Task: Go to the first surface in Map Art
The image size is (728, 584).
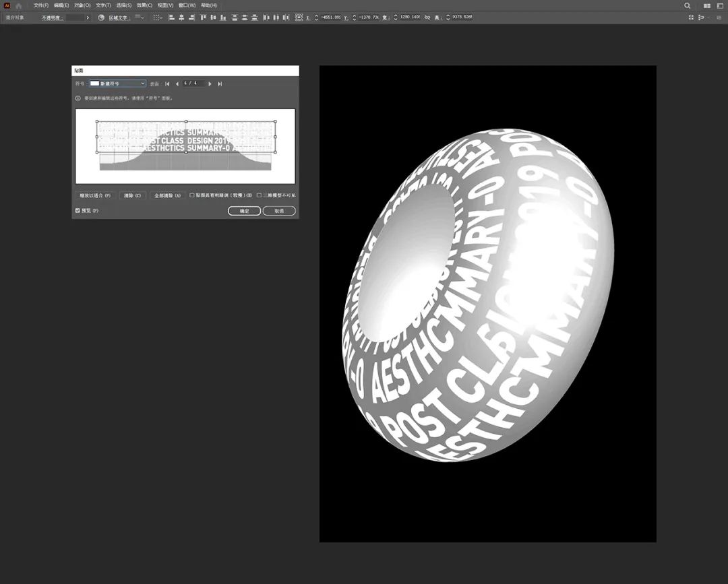Action: (x=167, y=84)
